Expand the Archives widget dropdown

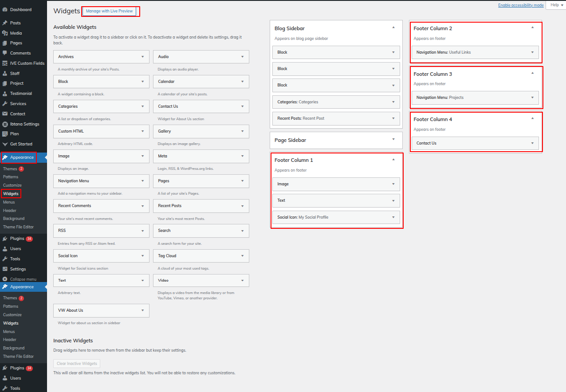142,57
